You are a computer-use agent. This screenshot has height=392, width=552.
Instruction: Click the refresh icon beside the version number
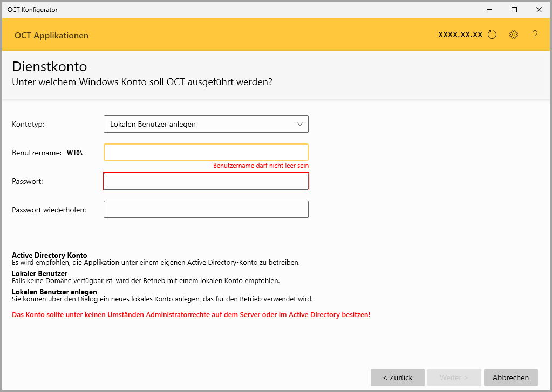point(492,35)
